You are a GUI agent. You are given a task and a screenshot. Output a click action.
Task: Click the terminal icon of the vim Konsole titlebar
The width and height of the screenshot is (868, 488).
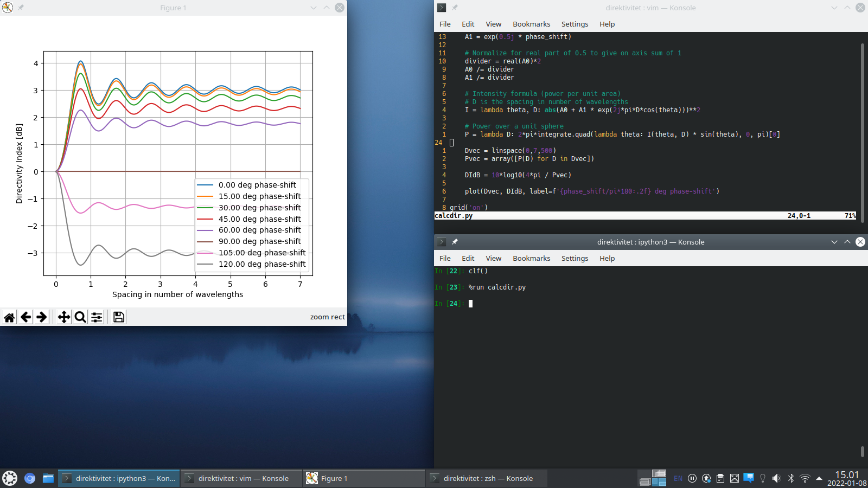[442, 8]
